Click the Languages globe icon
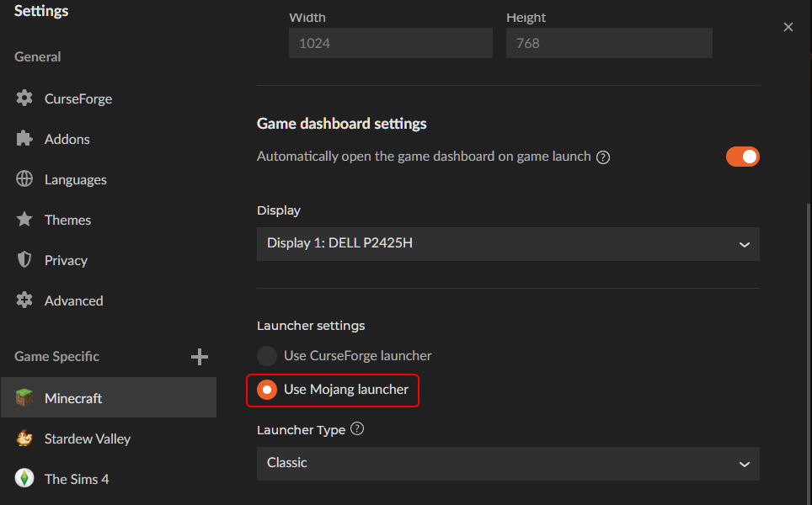 tap(24, 178)
